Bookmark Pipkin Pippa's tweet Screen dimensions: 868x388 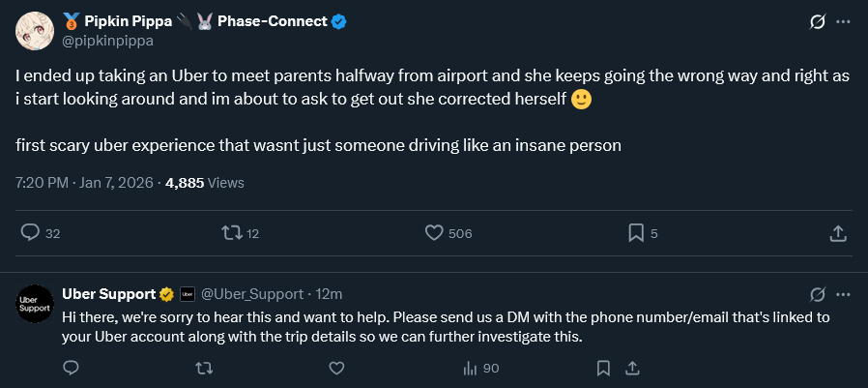(636, 233)
